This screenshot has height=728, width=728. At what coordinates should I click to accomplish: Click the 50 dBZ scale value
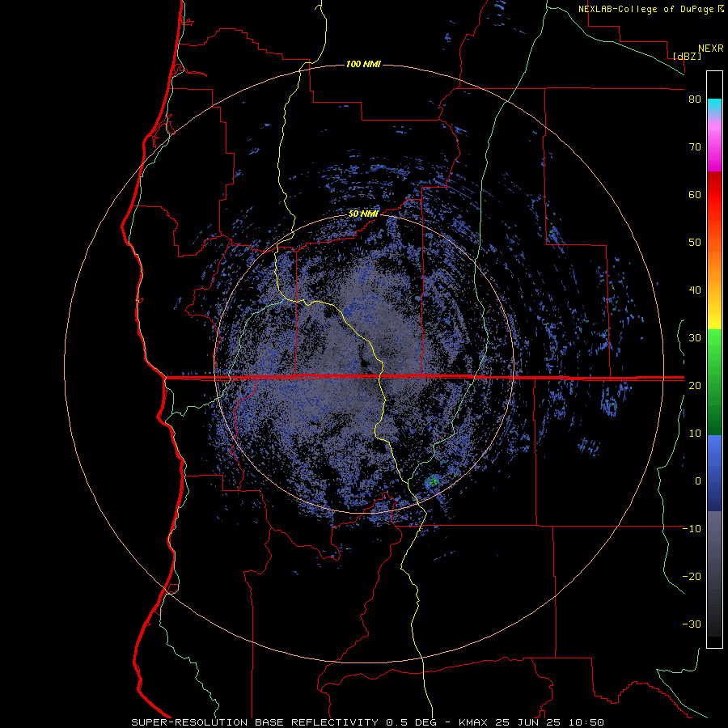(x=695, y=243)
